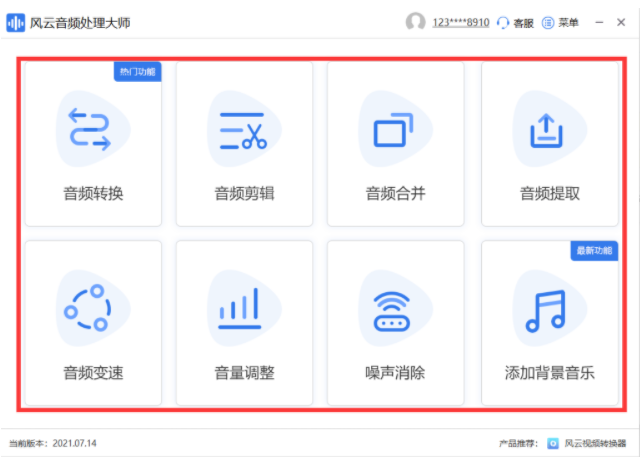Click the user avatar icon
The height and width of the screenshot is (461, 640).
coord(416,22)
